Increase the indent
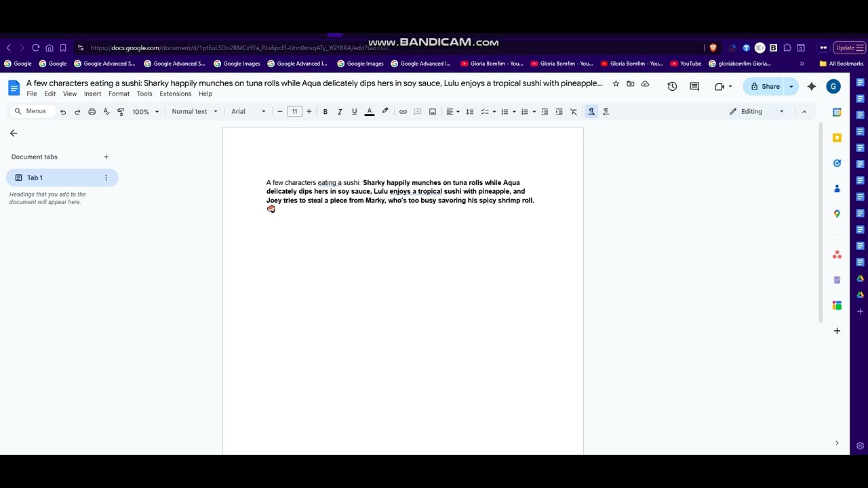 pyautogui.click(x=559, y=112)
